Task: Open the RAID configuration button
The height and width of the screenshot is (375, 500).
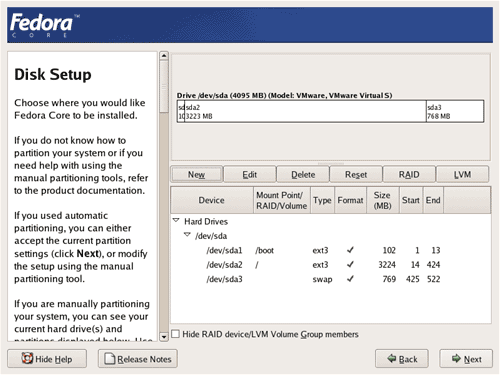Action: click(409, 174)
